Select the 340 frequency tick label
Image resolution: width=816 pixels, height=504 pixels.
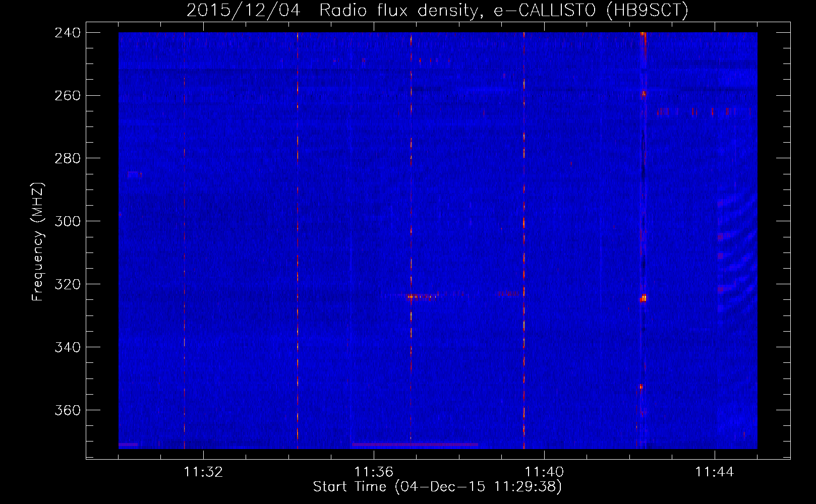[x=68, y=347]
